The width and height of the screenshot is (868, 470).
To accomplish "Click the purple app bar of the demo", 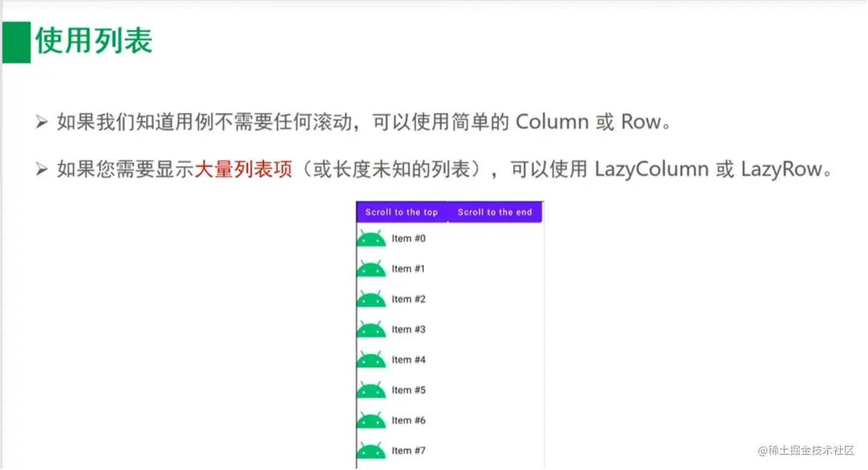I will point(449,212).
